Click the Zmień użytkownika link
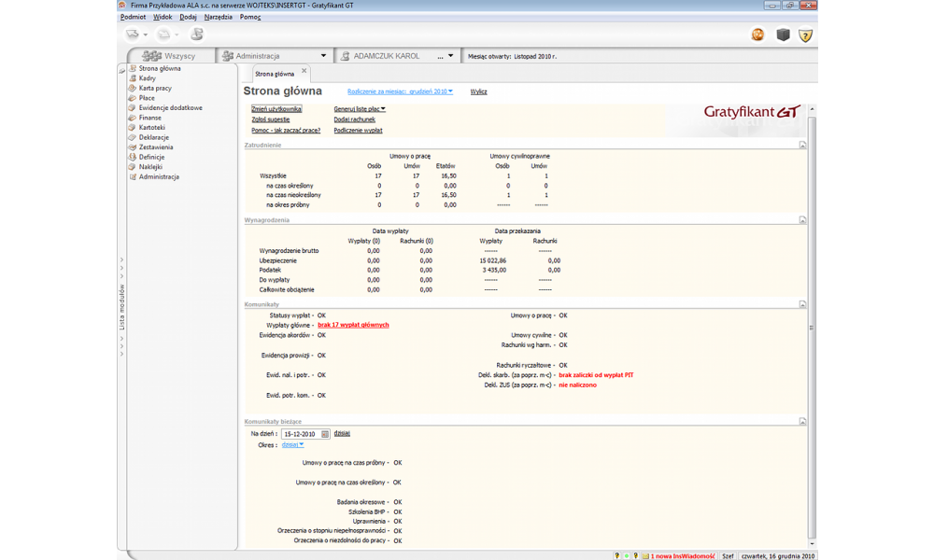The width and height of the screenshot is (934, 560). click(276, 109)
